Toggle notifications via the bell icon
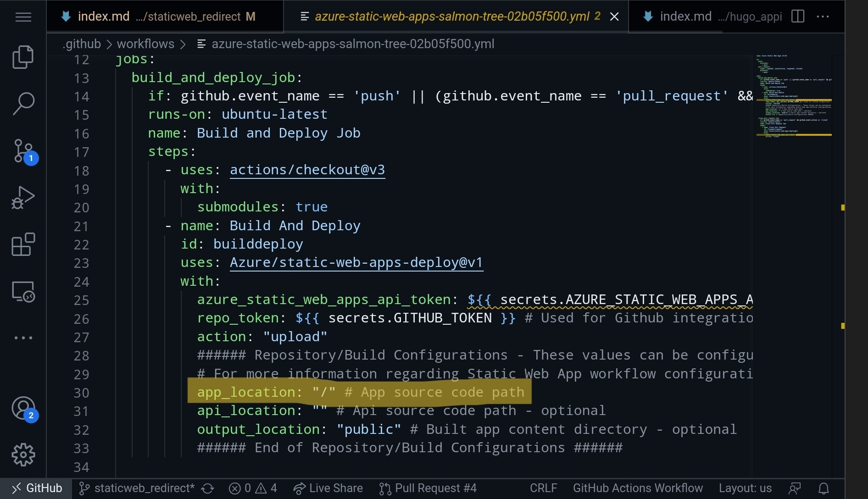Screen dimensions: 868x499 tap(823, 488)
